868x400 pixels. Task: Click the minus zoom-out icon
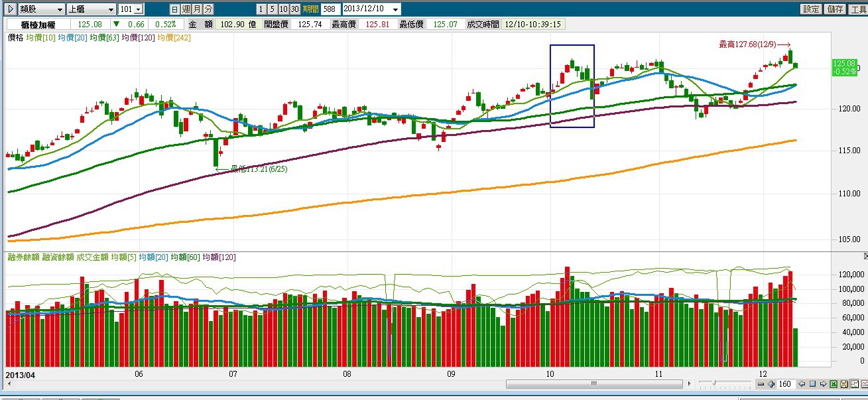tap(761, 384)
